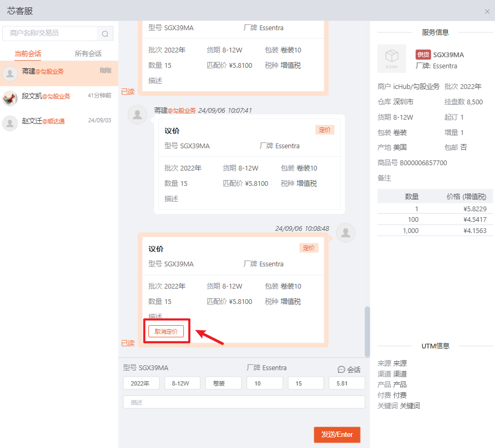Switch to the 所有会话 tab
The width and height of the screenshot is (495, 448).
click(x=88, y=53)
